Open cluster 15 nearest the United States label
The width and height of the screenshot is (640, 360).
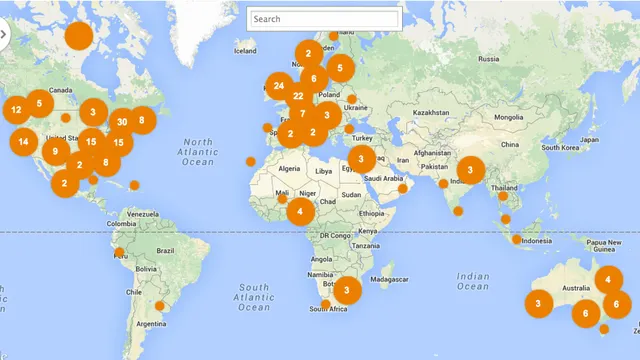click(x=91, y=142)
